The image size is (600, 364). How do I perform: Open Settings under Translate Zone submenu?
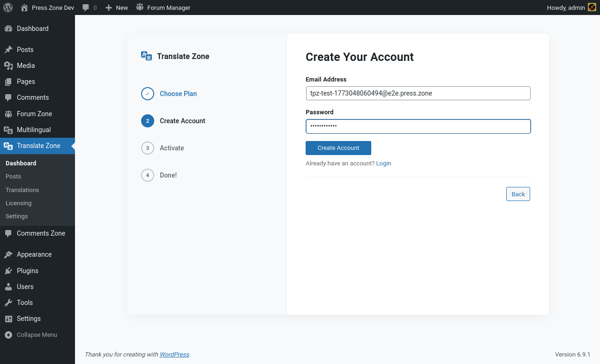pyautogui.click(x=17, y=216)
